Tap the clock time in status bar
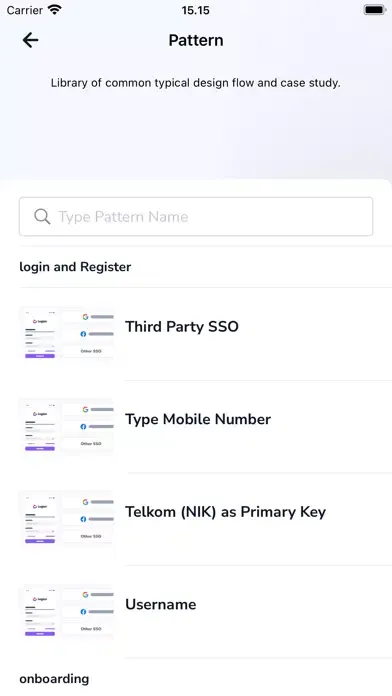Screen dimensions: 392x696 point(195,10)
